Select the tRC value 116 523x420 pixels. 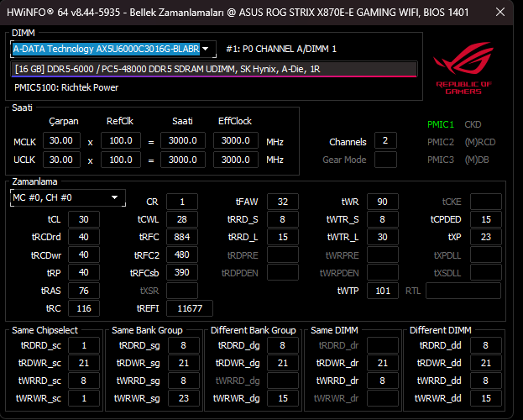84,308
